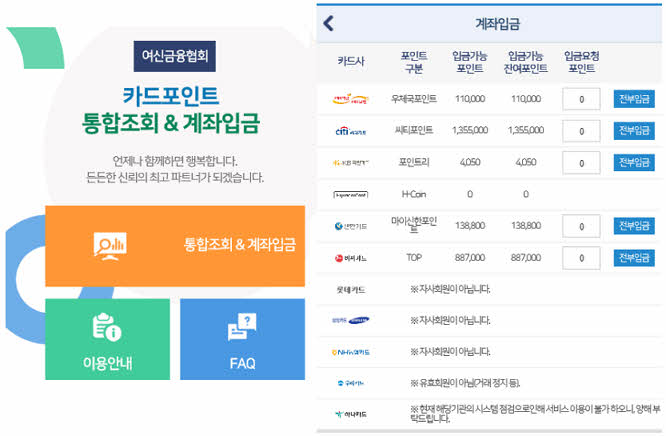666x436 pixels.
Task: Click the Samsung card logo
Action: point(350,320)
